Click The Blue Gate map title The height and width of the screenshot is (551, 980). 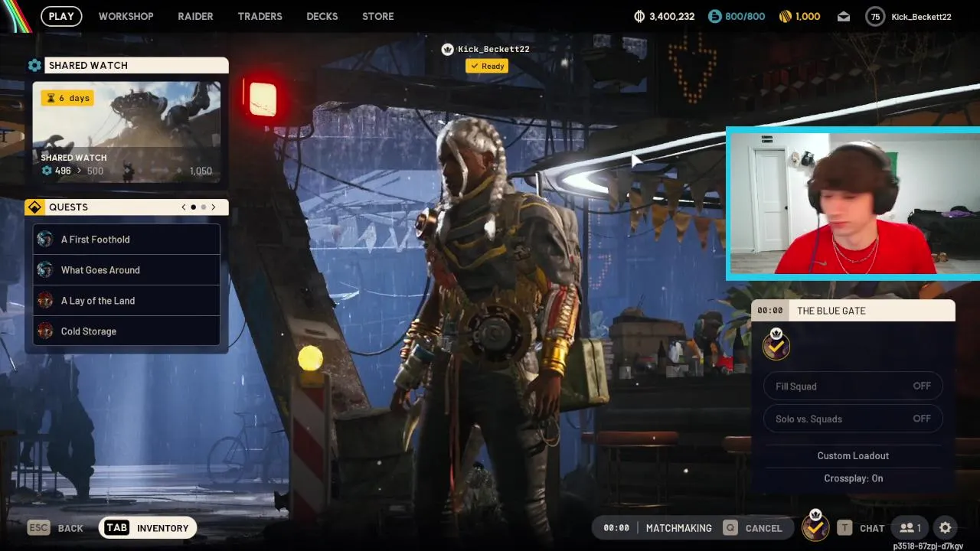[831, 311]
